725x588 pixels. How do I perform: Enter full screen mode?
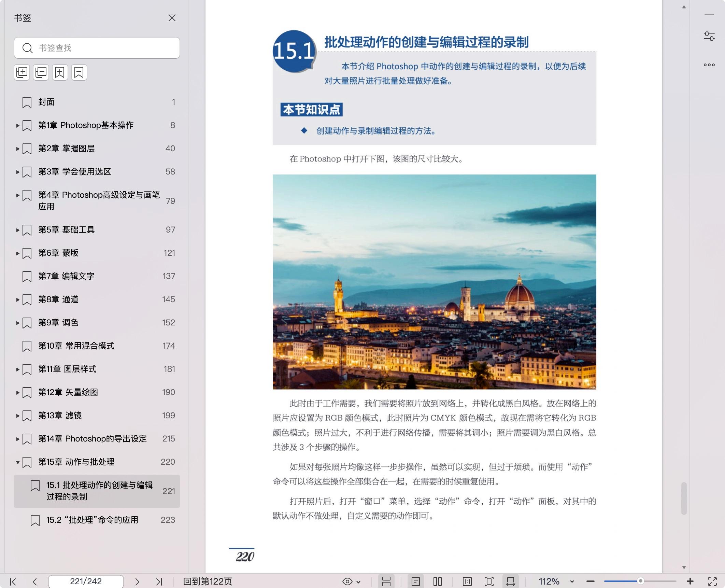pos(712,582)
